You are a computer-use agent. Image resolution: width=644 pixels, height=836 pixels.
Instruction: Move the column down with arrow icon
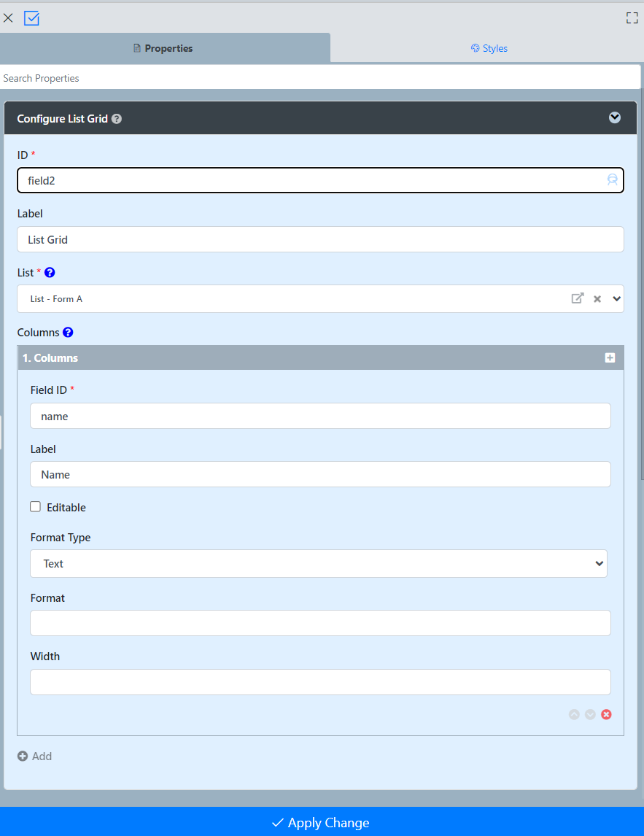tap(590, 714)
